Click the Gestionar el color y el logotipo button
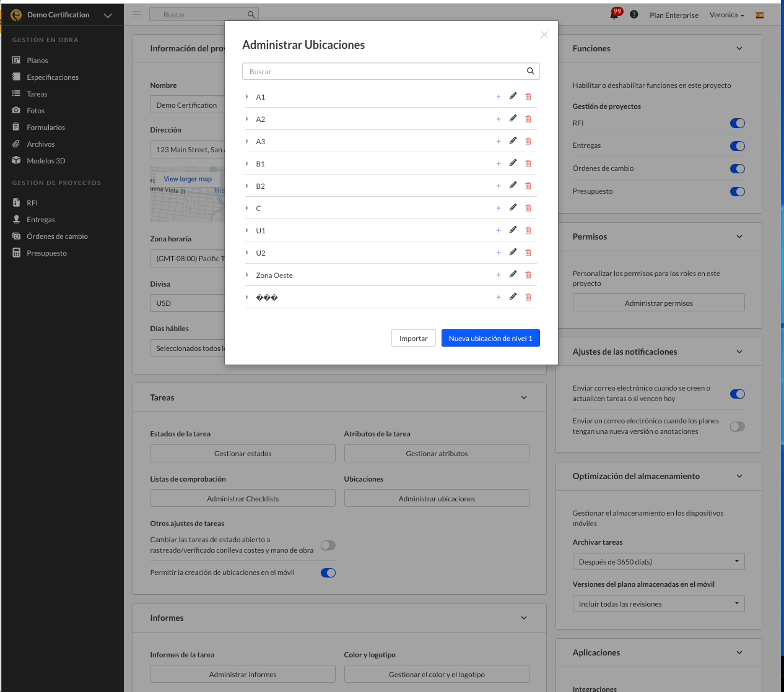The width and height of the screenshot is (784, 692). point(437,674)
